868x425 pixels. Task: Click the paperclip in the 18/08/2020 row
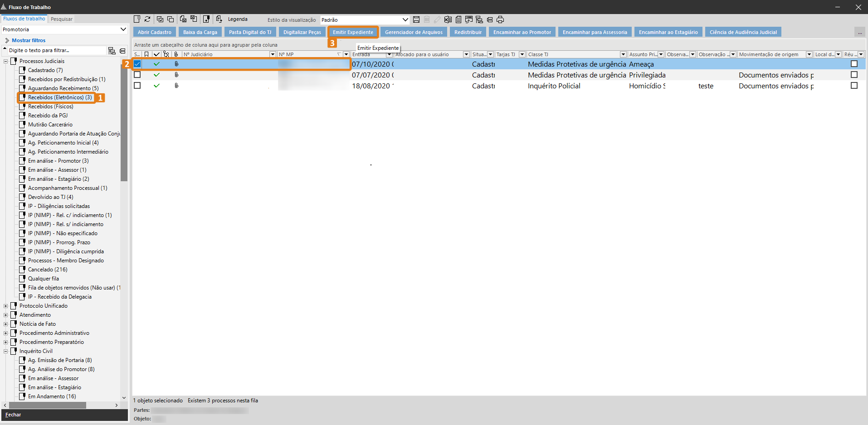[x=176, y=86]
